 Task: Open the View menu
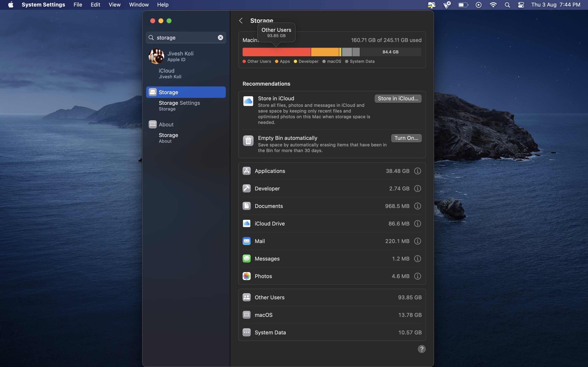[115, 5]
